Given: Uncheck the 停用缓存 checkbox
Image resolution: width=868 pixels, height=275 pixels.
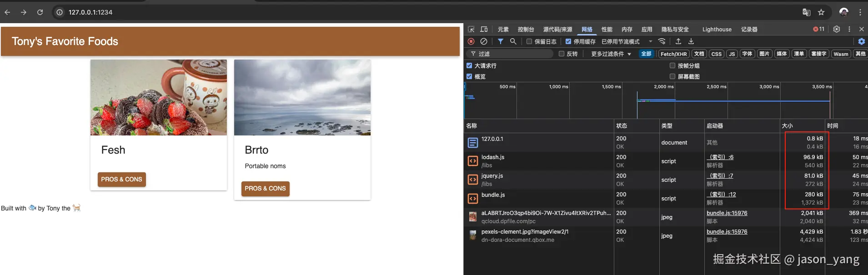Looking at the screenshot, I should (568, 41).
